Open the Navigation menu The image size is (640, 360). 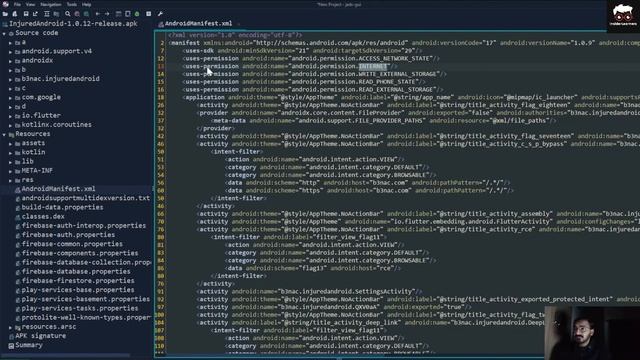(x=51, y=4)
